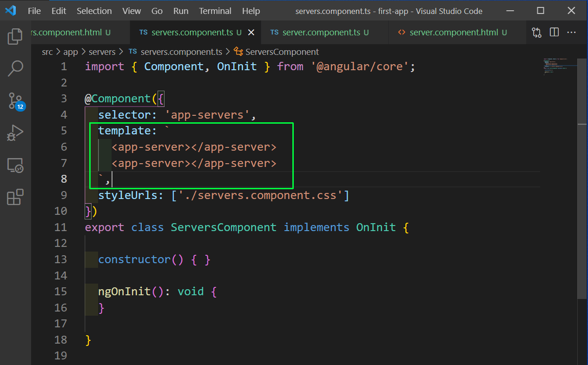Click line number 11 in gutter
The height and width of the screenshot is (365, 588).
(60, 227)
